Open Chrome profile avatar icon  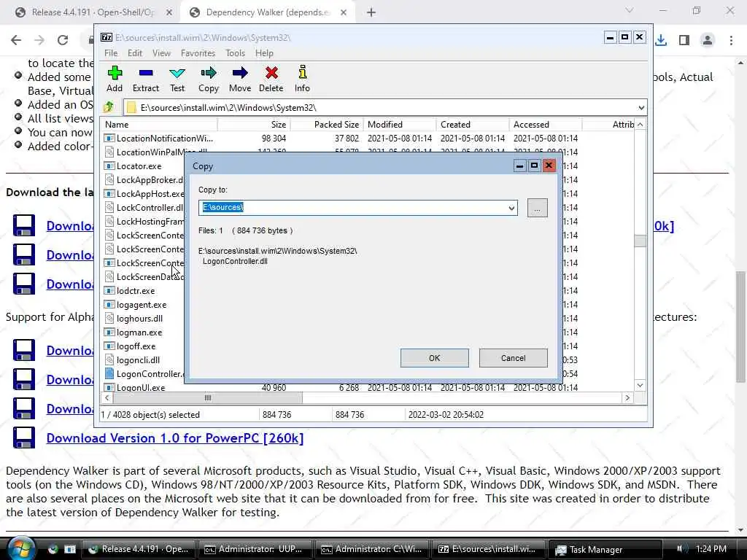(x=708, y=40)
